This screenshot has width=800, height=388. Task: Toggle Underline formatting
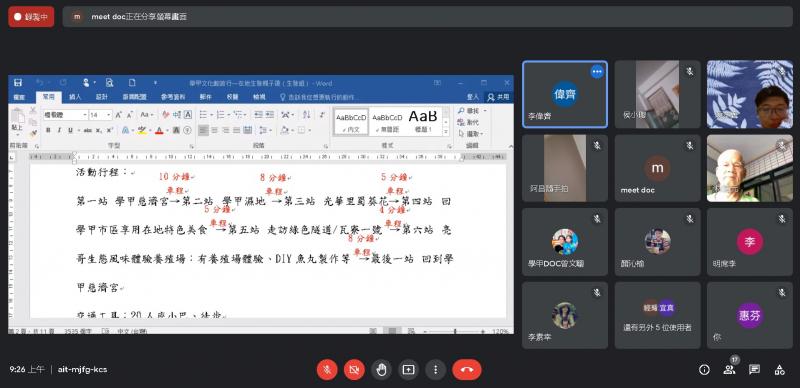click(x=71, y=130)
